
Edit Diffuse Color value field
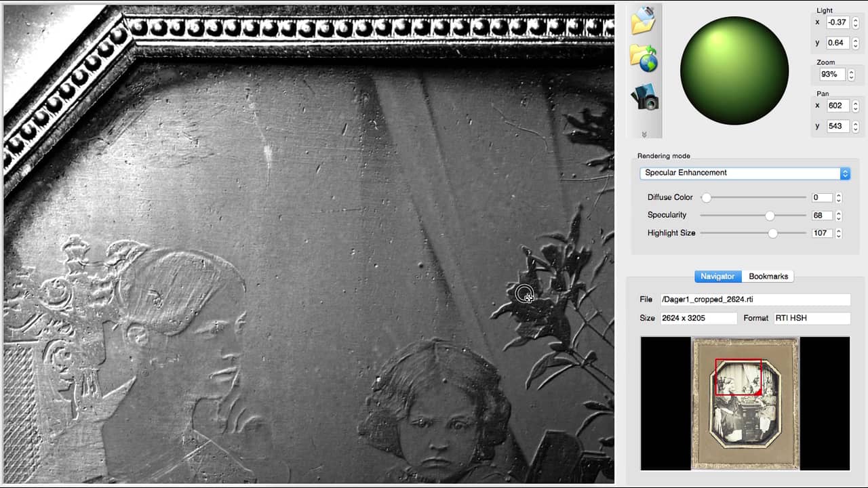822,197
